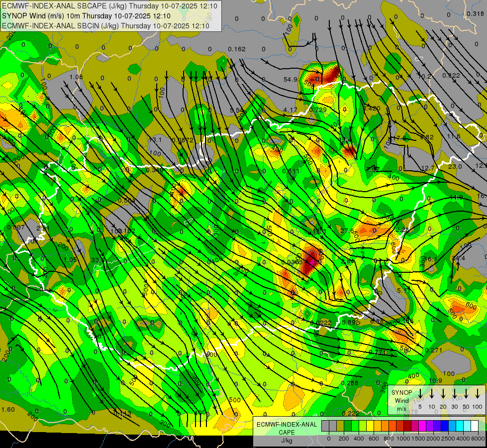The width and height of the screenshot is (487, 448).
Task: Pick the dark green CAPE legend swatch
Action: coord(348,426)
